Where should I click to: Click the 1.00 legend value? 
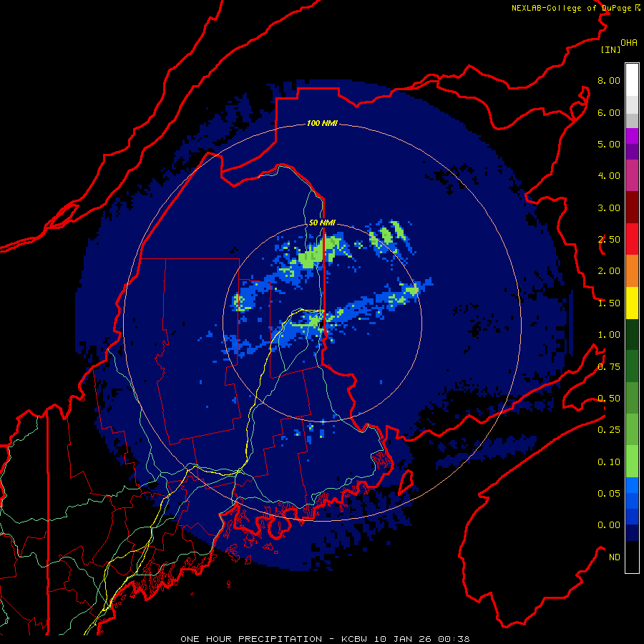pos(609,335)
